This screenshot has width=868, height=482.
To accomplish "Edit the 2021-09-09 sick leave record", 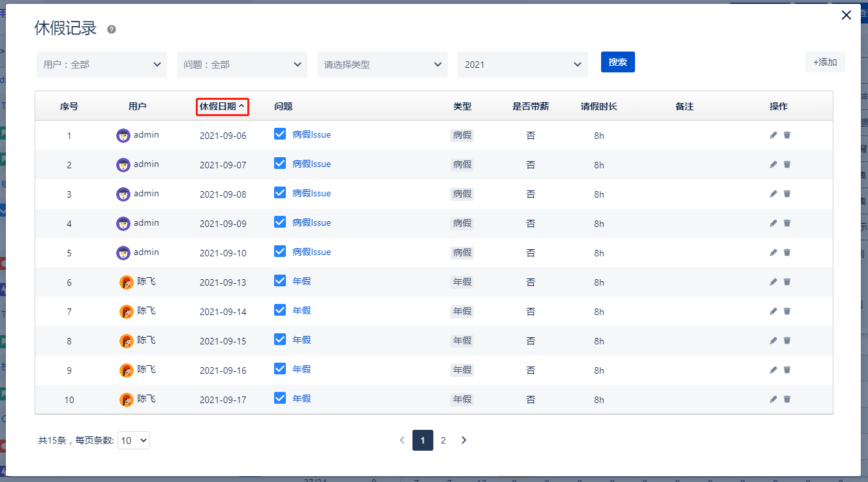I will (773, 223).
